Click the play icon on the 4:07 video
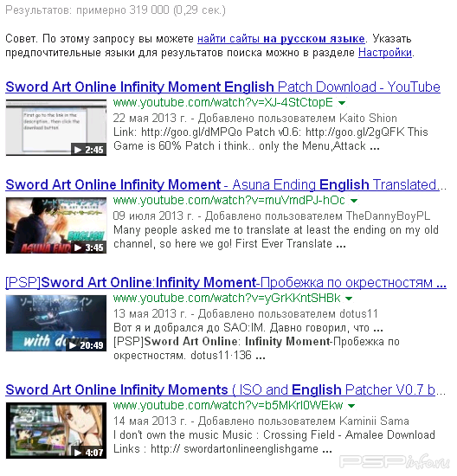The image size is (457, 476). pos(78,453)
